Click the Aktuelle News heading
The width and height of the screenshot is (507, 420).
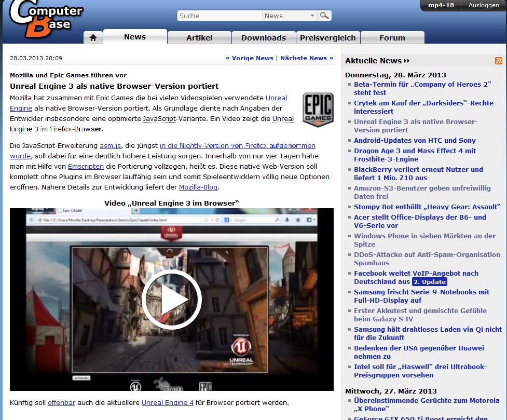(x=377, y=61)
